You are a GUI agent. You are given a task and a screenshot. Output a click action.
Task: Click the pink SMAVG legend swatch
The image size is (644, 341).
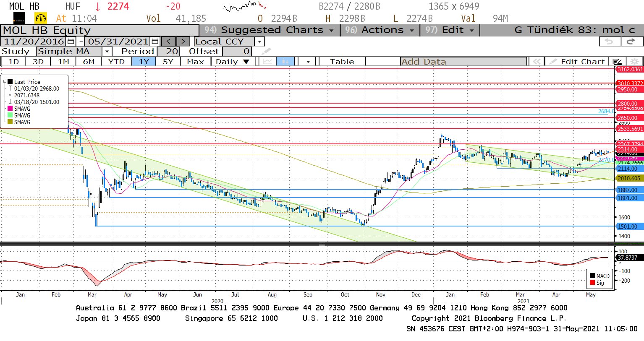[x=10, y=109]
